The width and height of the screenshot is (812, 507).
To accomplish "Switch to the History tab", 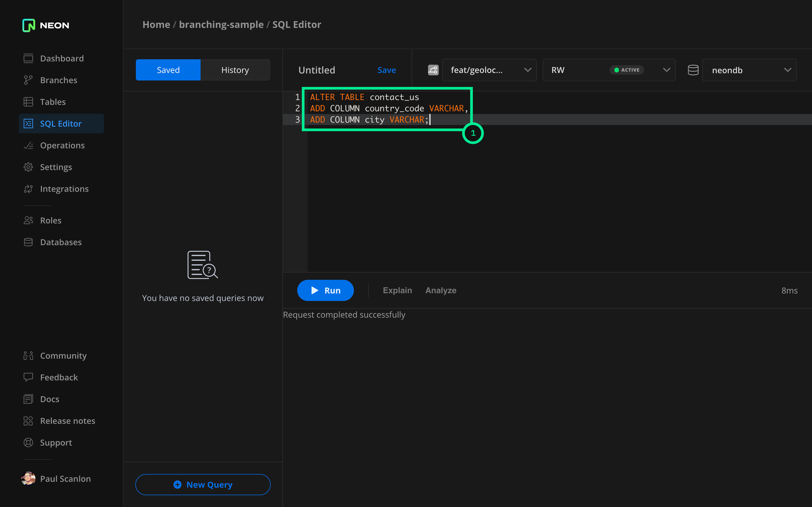I will pos(235,70).
